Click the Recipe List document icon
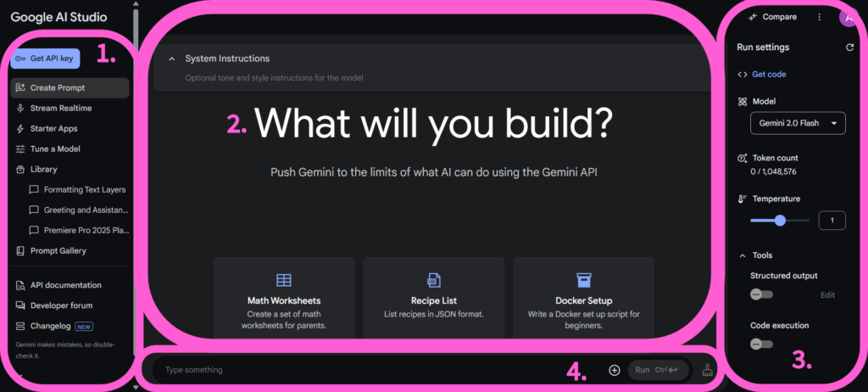The image size is (868, 392). 434,280
